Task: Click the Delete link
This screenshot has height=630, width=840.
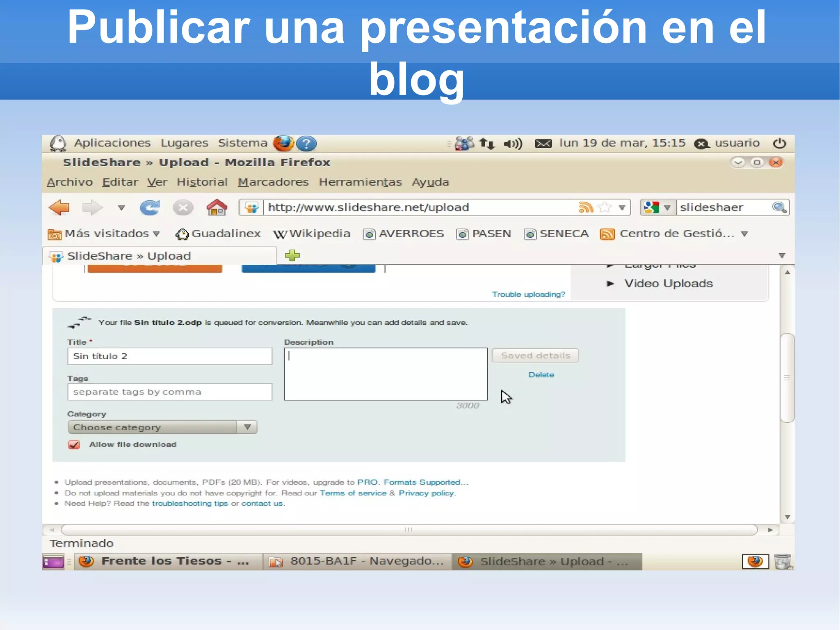Action: pyautogui.click(x=541, y=375)
